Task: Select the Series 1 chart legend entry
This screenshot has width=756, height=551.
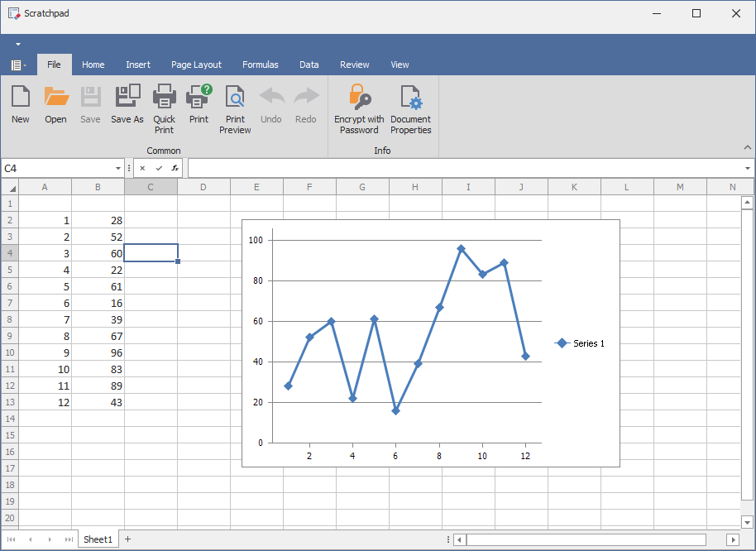Action: pyautogui.click(x=581, y=343)
